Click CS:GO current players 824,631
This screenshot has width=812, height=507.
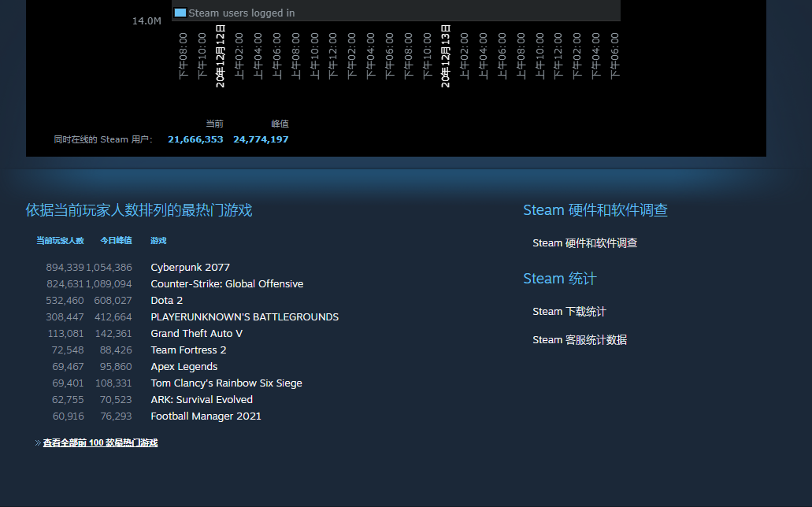[x=65, y=283]
